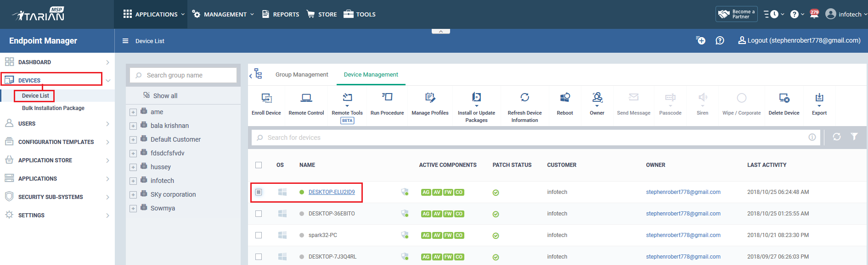The width and height of the screenshot is (868, 265).
Task: Open owner email link for DESKTOP-ELU2ID9
Action: (x=683, y=192)
